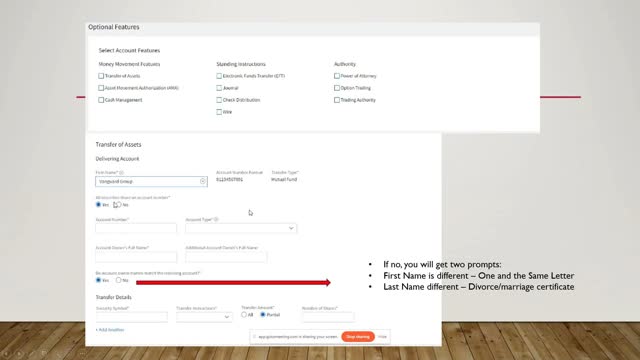Select Partial transfer amount radio
The width and height of the screenshot is (640, 360).
263,315
